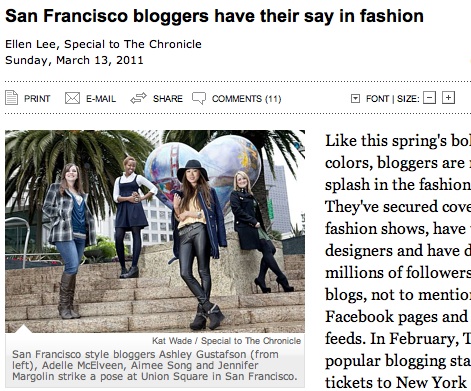Click the comments speech bubble icon
This screenshot has height=391, width=471.
coord(199,98)
